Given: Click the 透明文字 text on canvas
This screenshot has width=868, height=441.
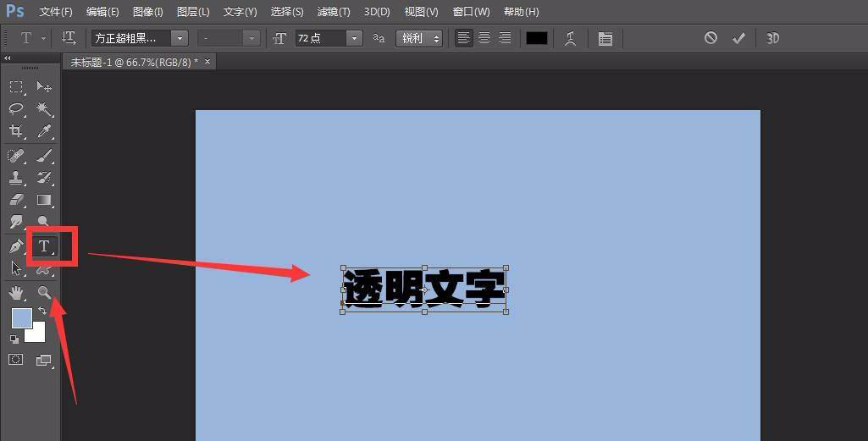Looking at the screenshot, I should point(424,289).
